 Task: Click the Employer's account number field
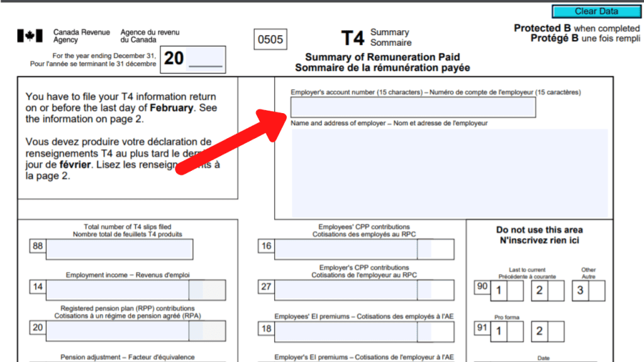tap(413, 107)
